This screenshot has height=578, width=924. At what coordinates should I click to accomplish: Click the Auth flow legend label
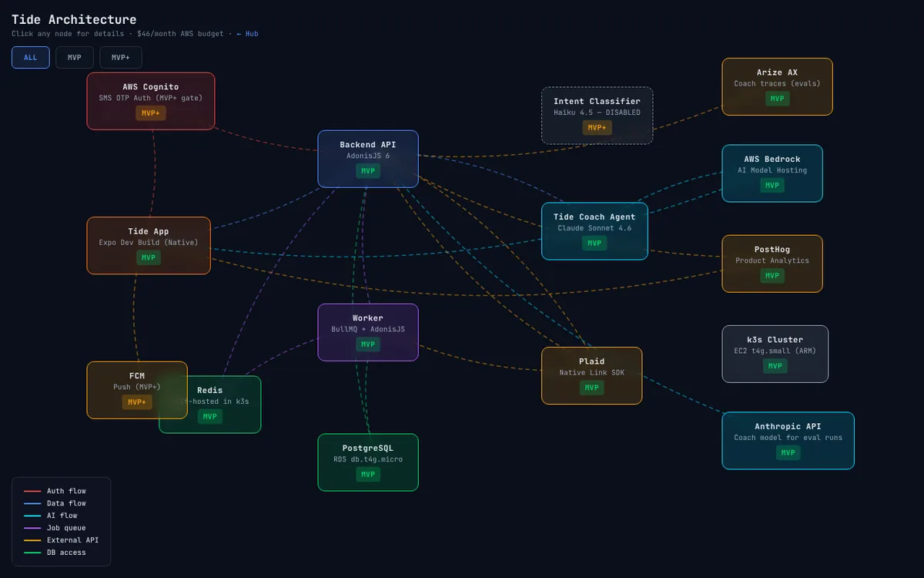pyautogui.click(x=66, y=491)
